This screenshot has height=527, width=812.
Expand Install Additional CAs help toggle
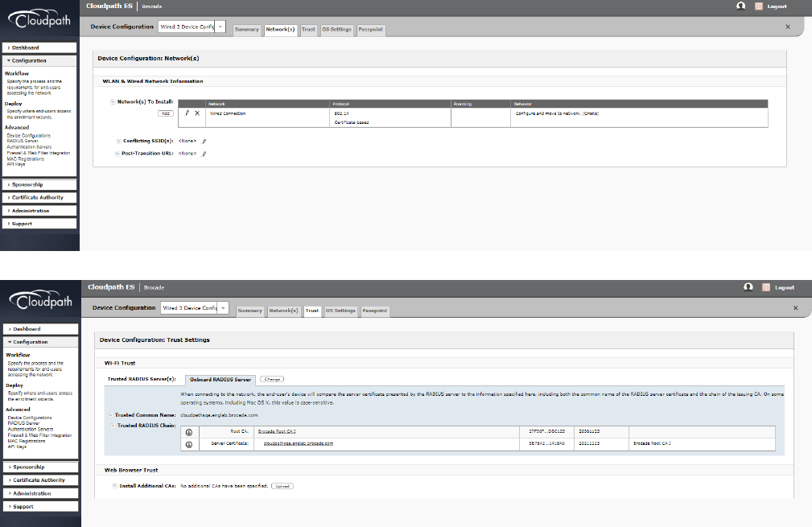pos(115,486)
